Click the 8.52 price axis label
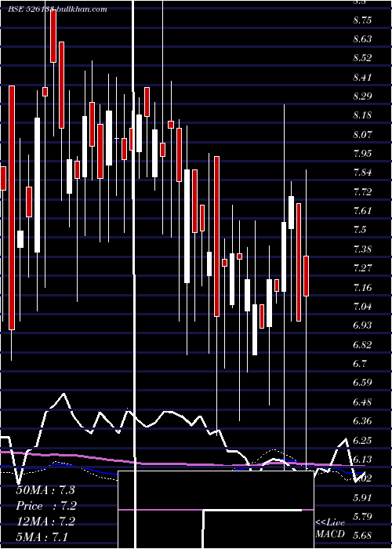392x549 pixels. pos(362,58)
